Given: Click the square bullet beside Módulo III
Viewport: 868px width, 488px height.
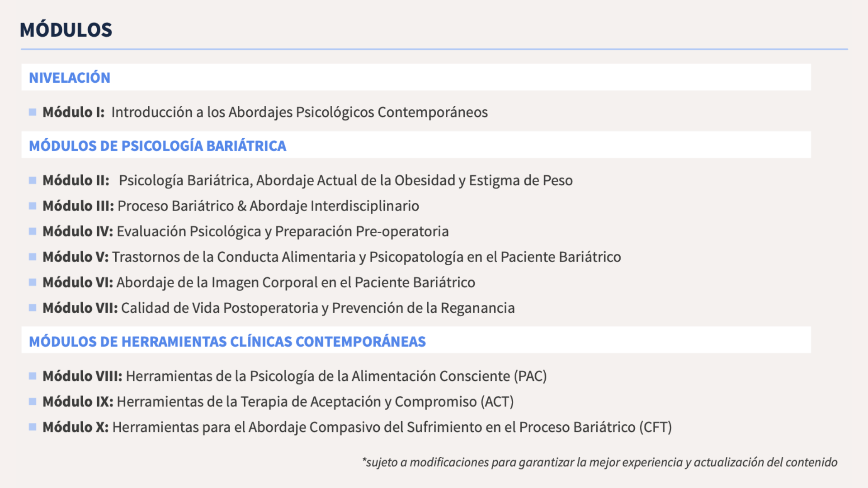Looking at the screenshot, I should [x=33, y=206].
